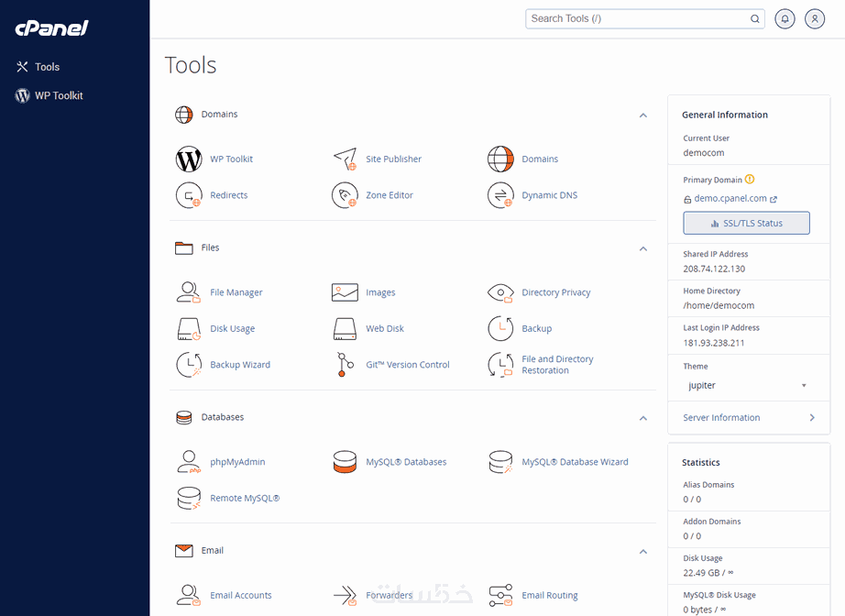Screen dimensions: 845x616
Task: Click the Dynamic DNS icon
Action: (500, 195)
